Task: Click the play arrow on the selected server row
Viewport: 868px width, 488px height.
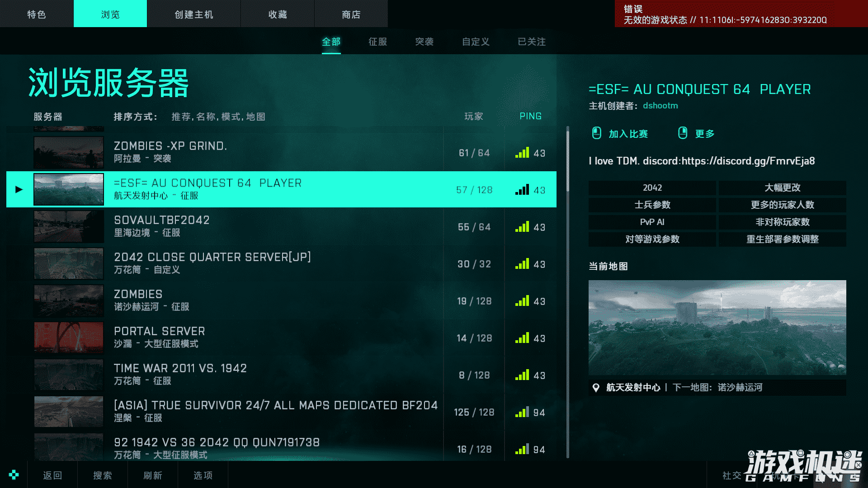Action: click(19, 189)
